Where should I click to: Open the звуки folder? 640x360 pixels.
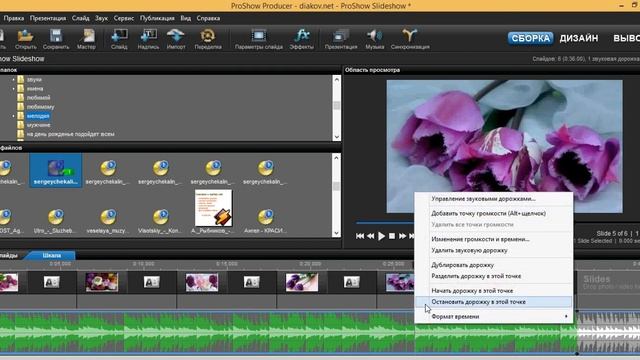pyautogui.click(x=34, y=80)
